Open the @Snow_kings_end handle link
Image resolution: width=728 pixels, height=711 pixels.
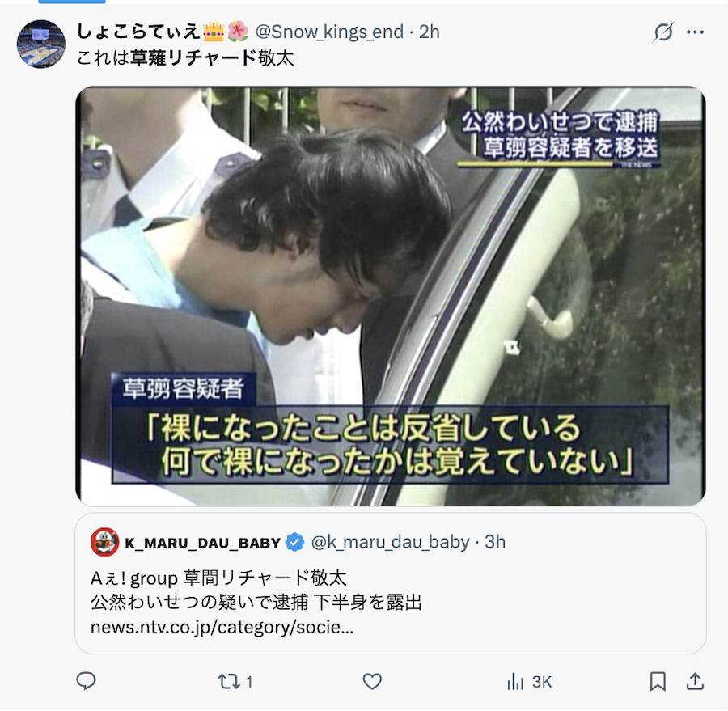coord(329,32)
